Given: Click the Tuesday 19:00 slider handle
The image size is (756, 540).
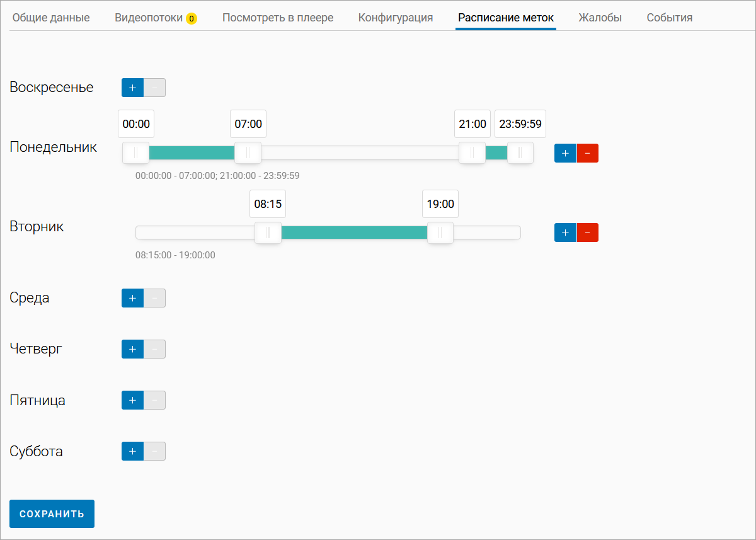Looking at the screenshot, I should pos(440,233).
